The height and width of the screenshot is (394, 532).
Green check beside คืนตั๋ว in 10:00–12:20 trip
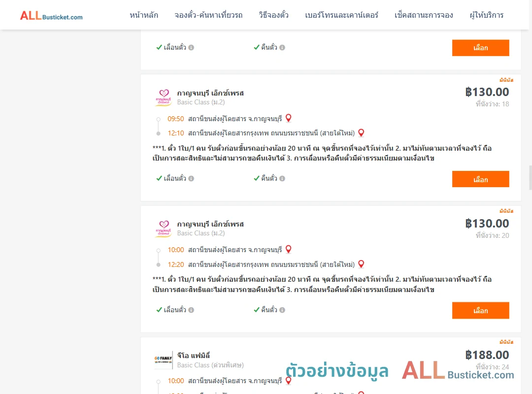pyautogui.click(x=257, y=309)
